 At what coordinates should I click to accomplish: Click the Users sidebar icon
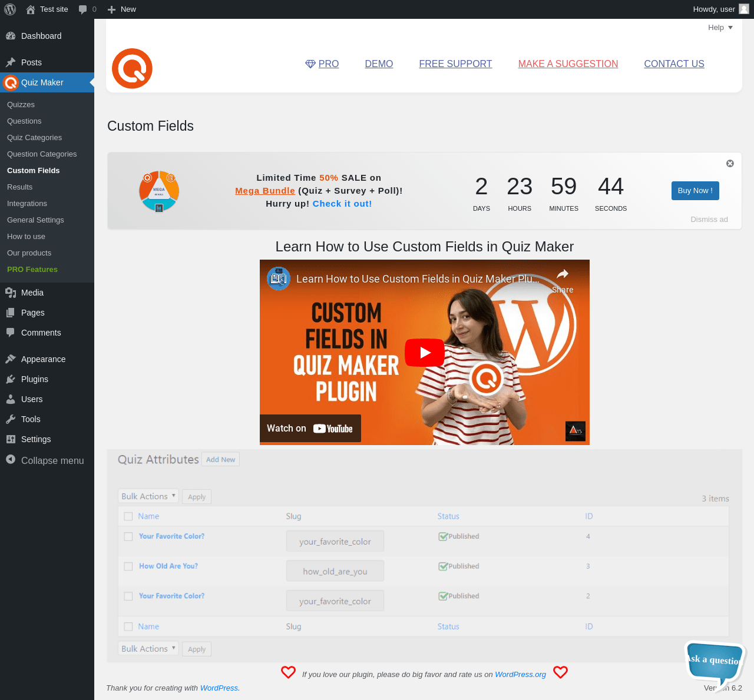point(11,399)
